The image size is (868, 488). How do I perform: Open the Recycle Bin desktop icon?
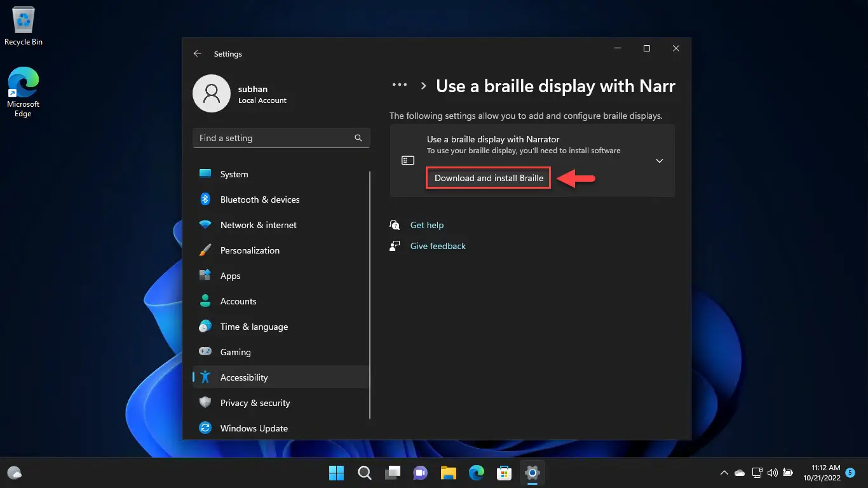24,27
